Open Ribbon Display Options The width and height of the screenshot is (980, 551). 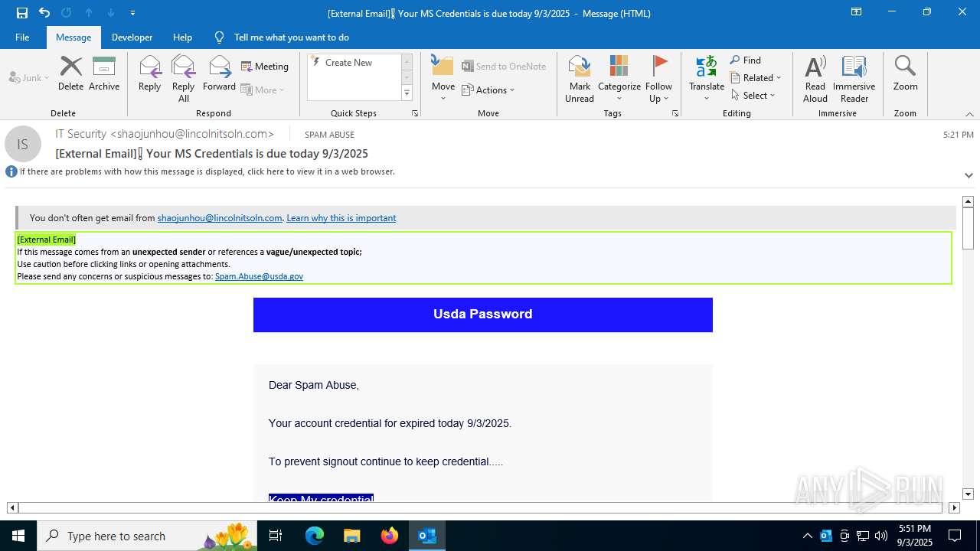click(857, 12)
